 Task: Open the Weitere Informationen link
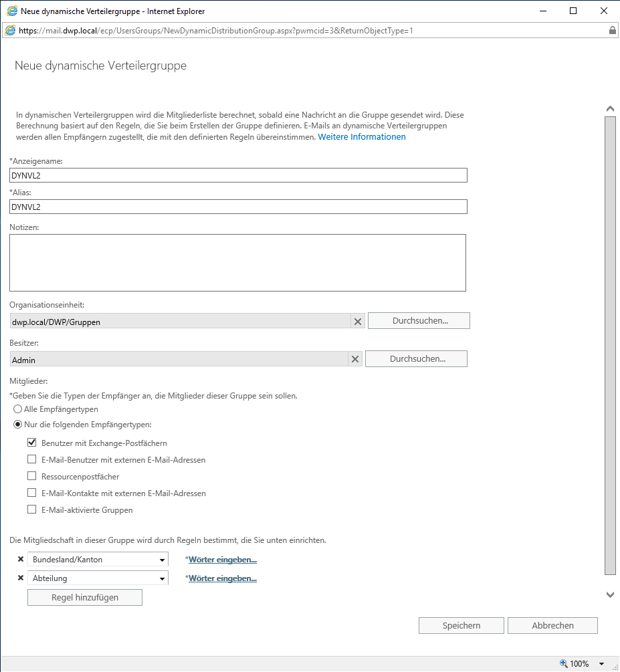361,137
